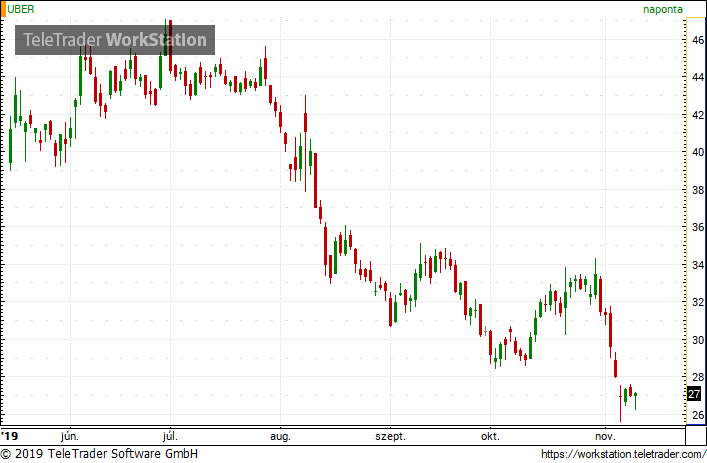Click the 28 price axis label
This screenshot has width=707, height=463.
click(698, 377)
